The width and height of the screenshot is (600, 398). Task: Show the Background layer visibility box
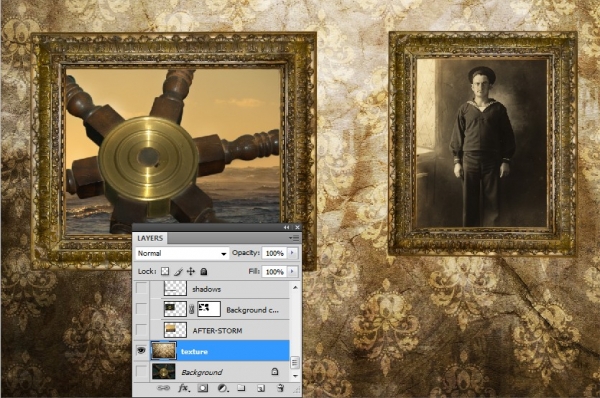click(141, 371)
